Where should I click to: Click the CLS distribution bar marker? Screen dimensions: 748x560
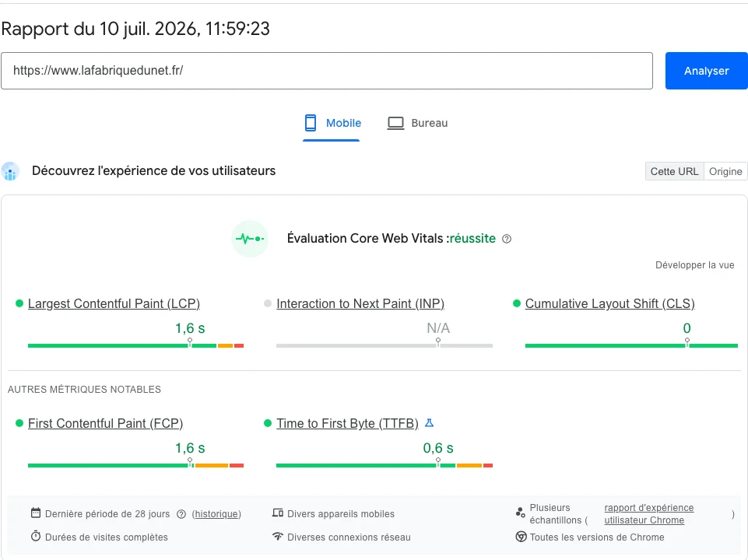(x=687, y=342)
